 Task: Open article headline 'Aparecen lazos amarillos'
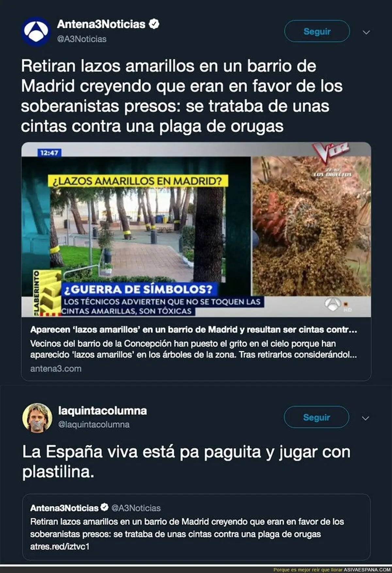[193, 330]
